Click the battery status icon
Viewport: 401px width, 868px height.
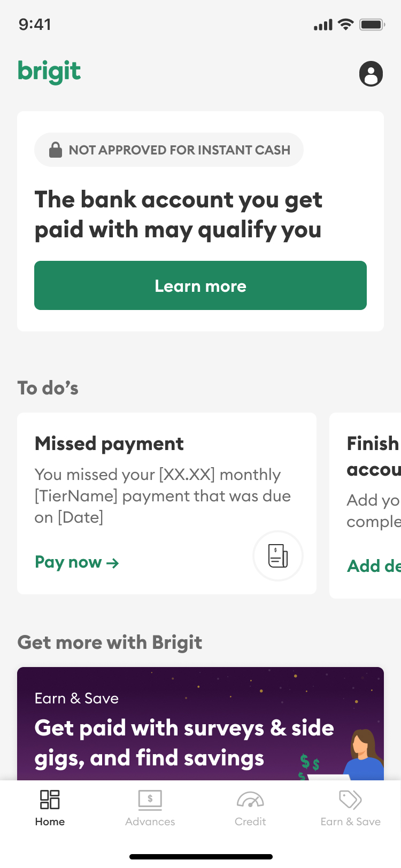372,25
